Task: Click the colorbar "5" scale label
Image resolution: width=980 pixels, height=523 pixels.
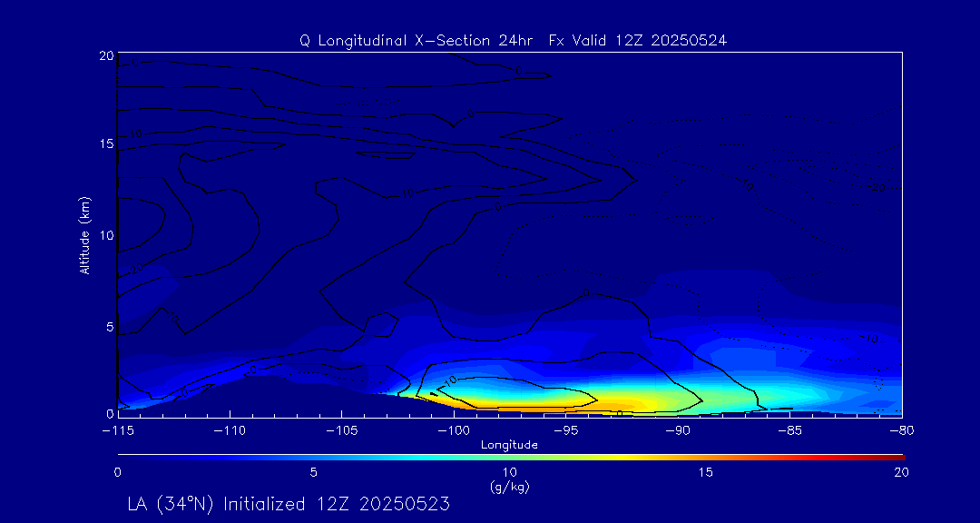Action: tap(314, 473)
